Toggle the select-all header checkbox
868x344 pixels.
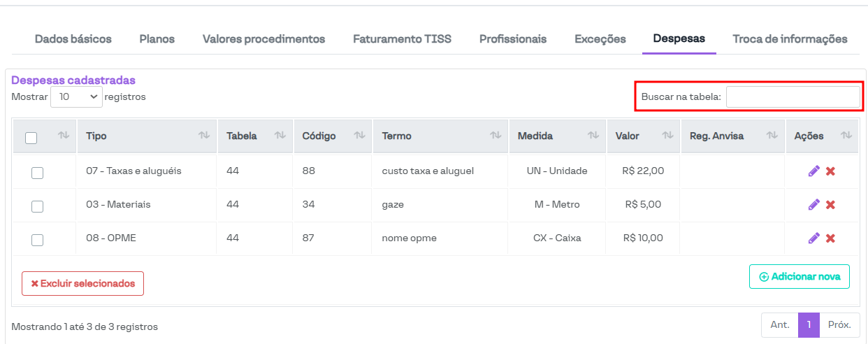point(31,138)
